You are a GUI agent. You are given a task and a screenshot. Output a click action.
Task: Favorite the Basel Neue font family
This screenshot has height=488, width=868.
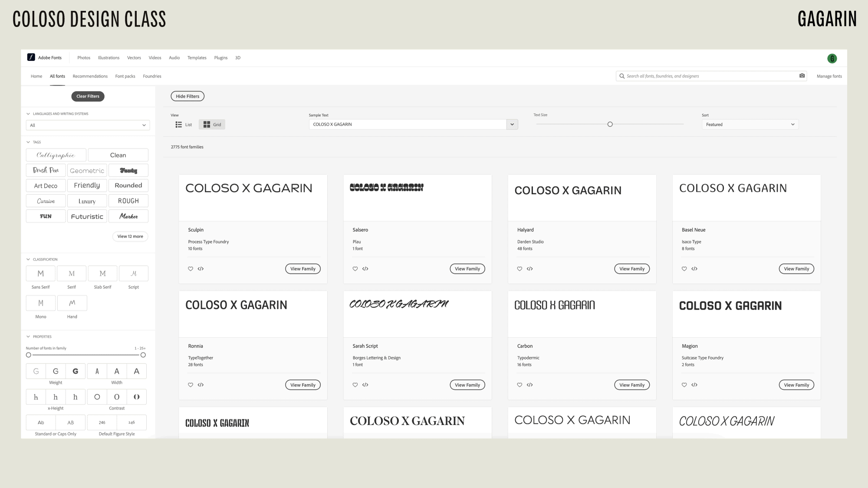[684, 269]
